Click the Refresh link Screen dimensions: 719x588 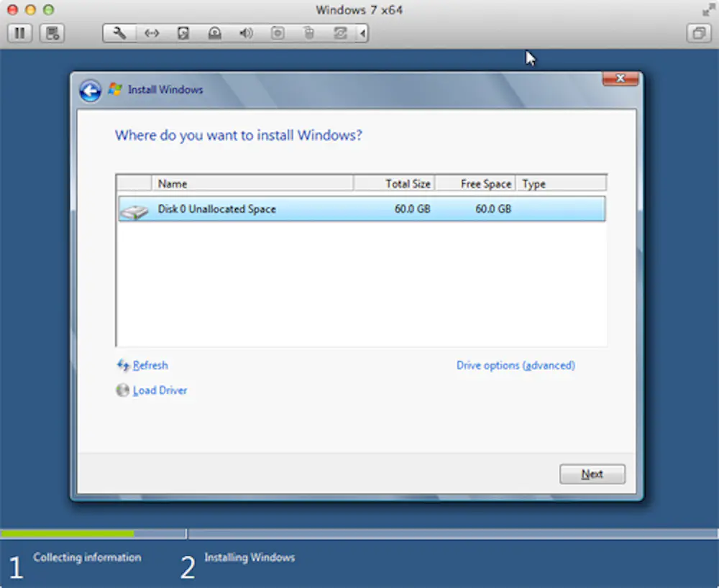pos(150,365)
